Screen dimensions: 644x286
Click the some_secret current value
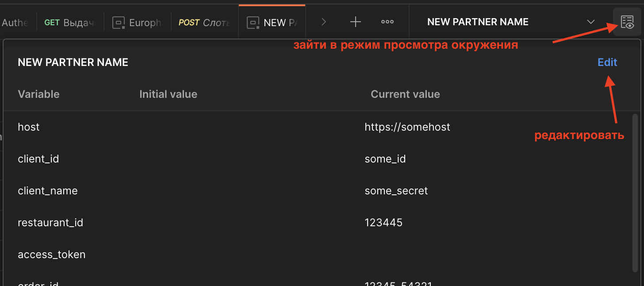click(x=396, y=191)
